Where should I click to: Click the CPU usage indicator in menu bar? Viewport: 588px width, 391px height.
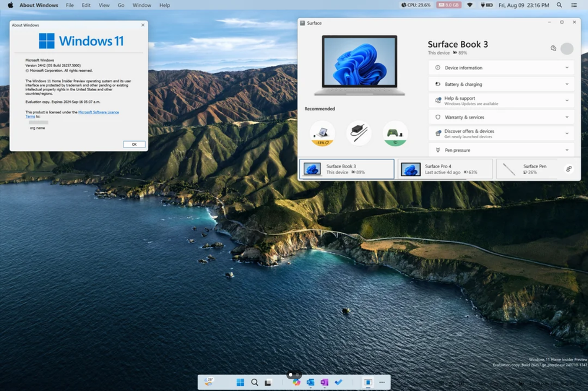(416, 5)
